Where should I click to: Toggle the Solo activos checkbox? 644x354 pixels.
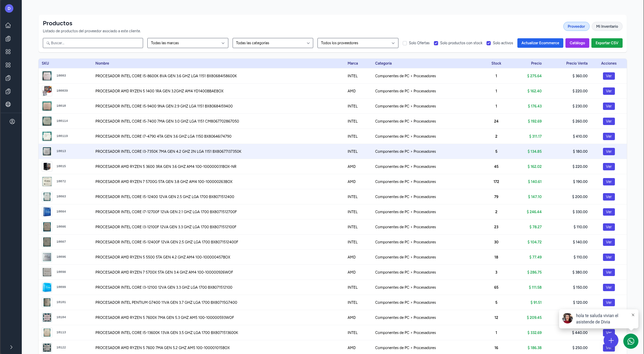coord(489,43)
